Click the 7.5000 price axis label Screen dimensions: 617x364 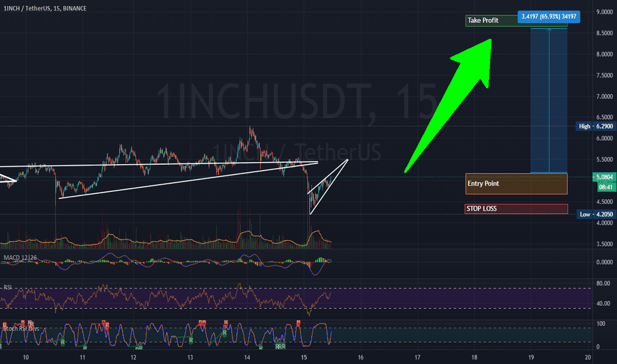[x=604, y=75]
